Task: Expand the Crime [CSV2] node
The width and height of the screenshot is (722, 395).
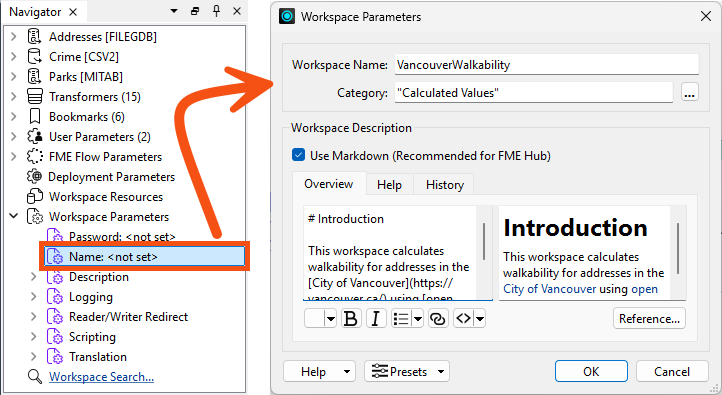Action: pos(14,57)
